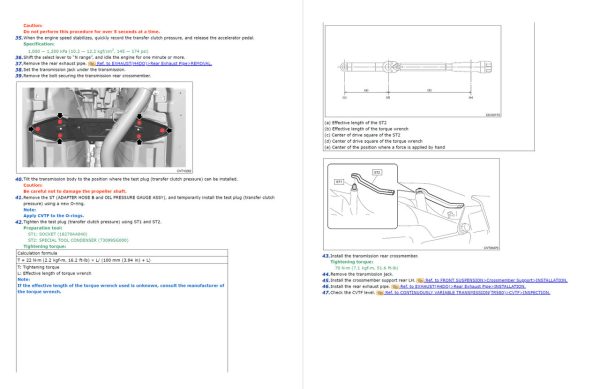Click reference icon beside step 46 link
Image resolution: width=600 pixels, height=389 pixels.
(395, 286)
